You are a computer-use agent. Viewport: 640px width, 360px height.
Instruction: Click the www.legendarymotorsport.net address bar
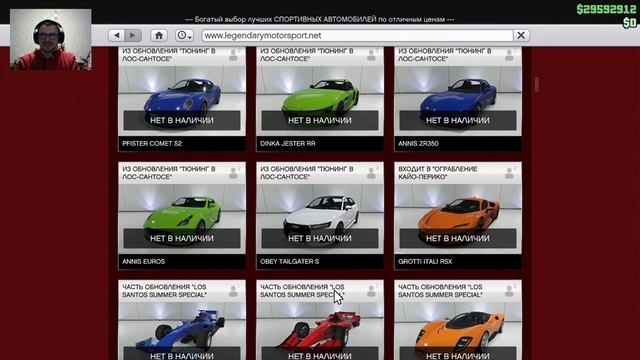(357, 36)
